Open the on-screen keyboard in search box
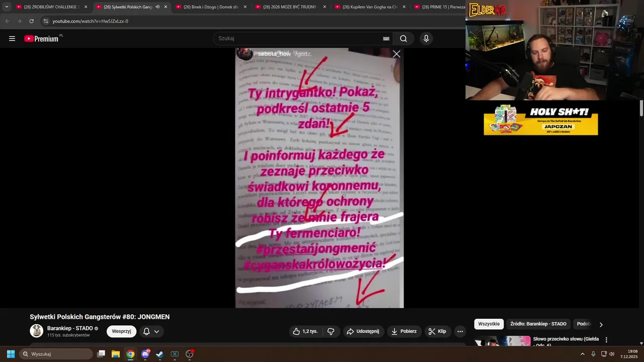This screenshot has width=644, height=362. (x=386, y=39)
